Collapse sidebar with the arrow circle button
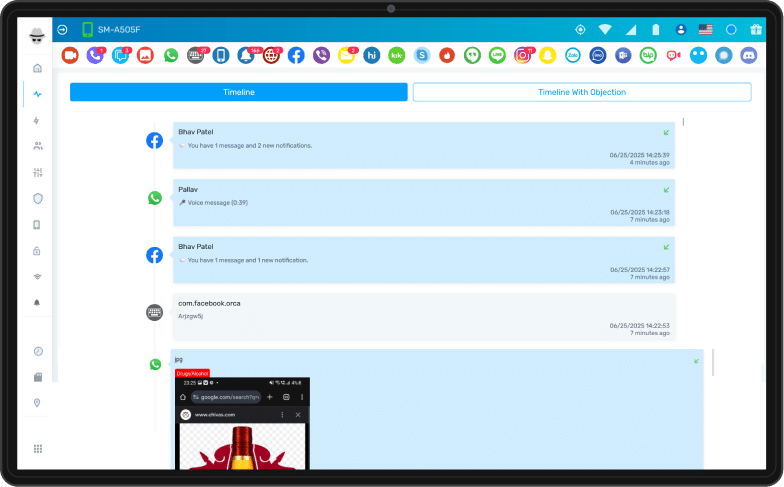 point(62,30)
